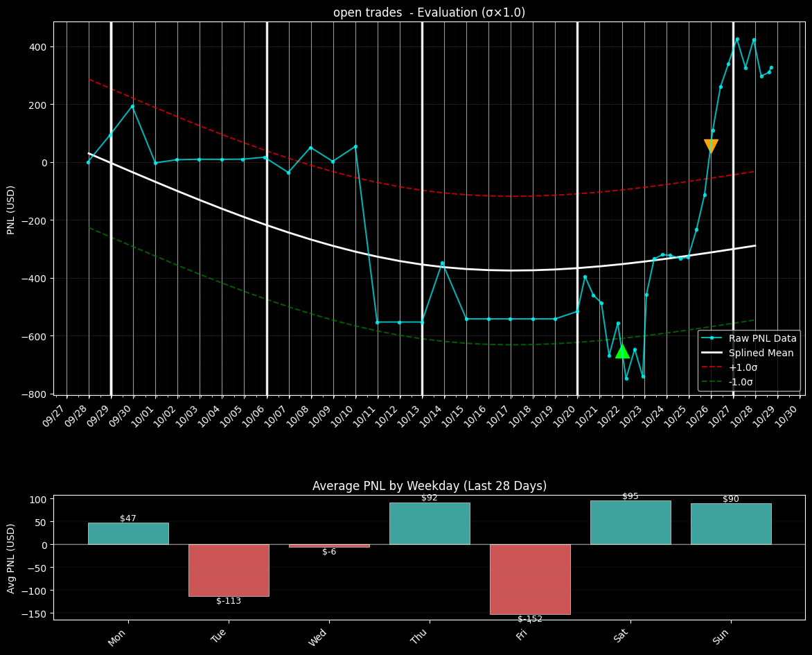Select the Thursday $92 bar
Viewport: 812px width, 655px height.
point(430,523)
